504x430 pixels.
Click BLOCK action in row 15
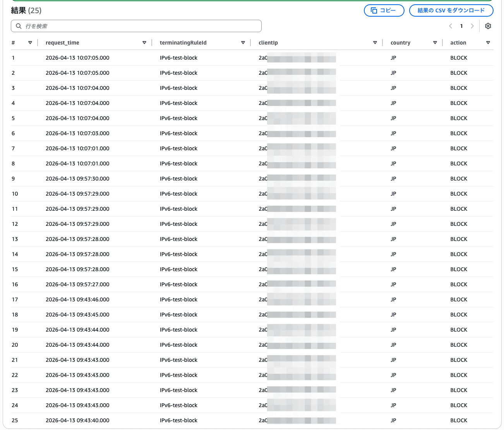(x=459, y=269)
